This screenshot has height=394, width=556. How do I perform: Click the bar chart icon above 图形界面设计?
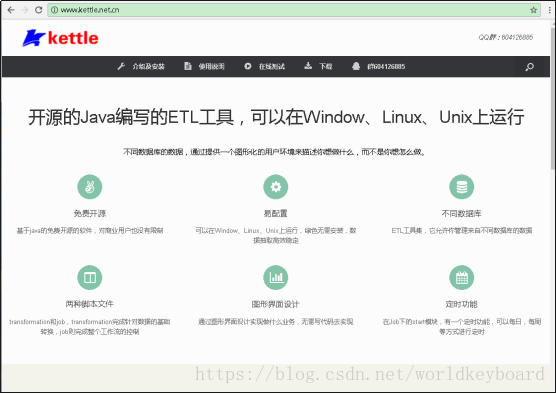[276, 277]
